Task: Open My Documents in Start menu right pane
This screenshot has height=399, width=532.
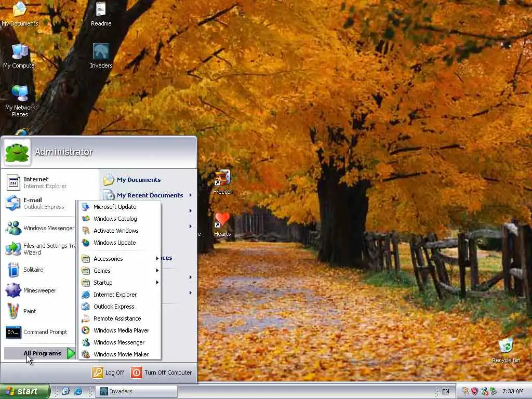Action: pyautogui.click(x=148, y=180)
